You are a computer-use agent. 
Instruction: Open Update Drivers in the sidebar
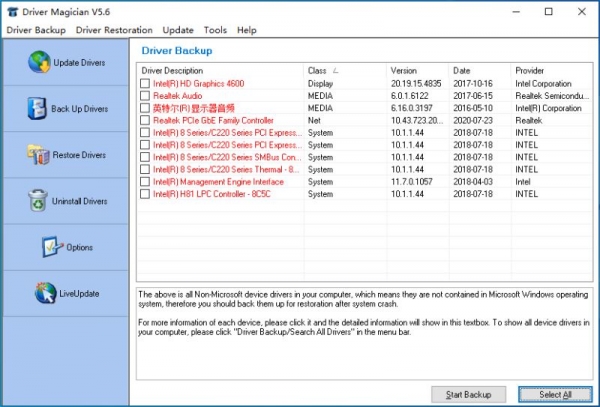[66, 62]
